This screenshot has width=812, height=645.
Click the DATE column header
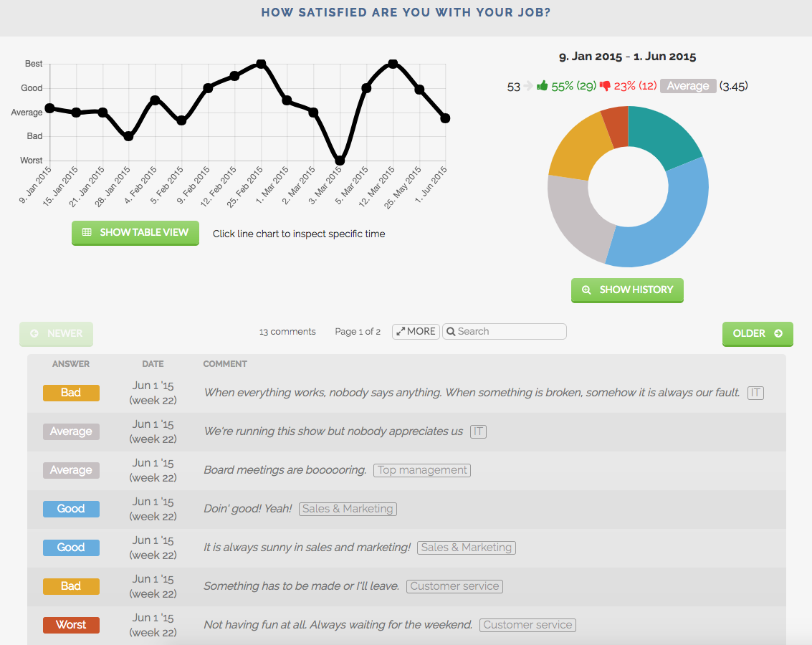coord(153,364)
